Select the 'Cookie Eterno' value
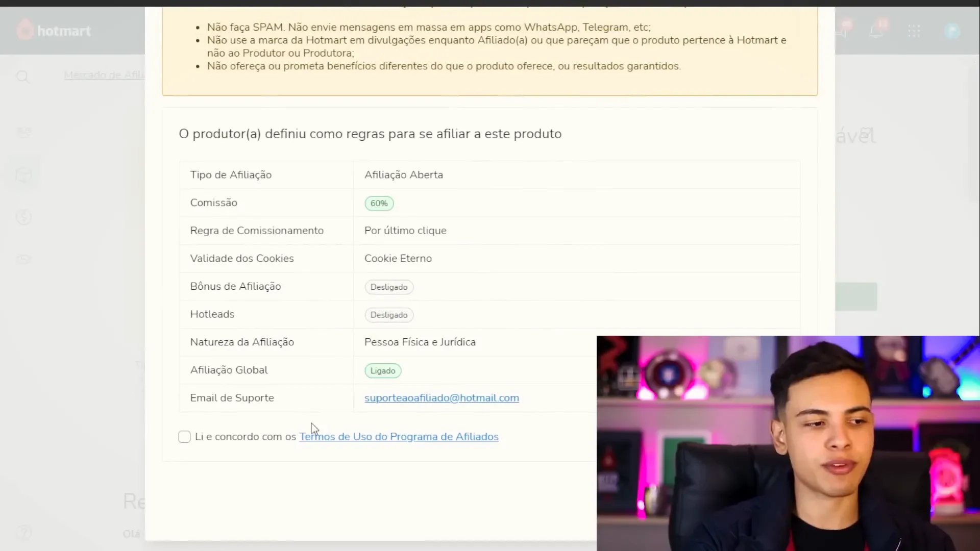 pos(398,259)
